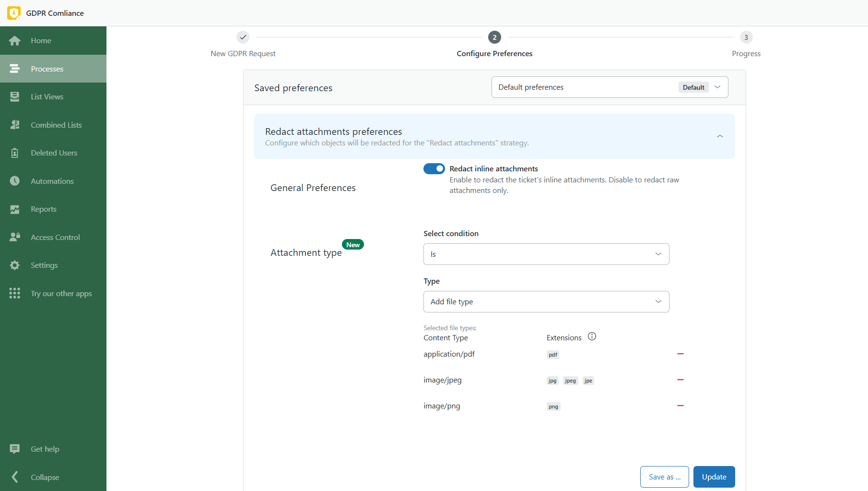Screen dimensions: 868x491
Task: Open the Saved preferences dropdown
Action: [610, 87]
